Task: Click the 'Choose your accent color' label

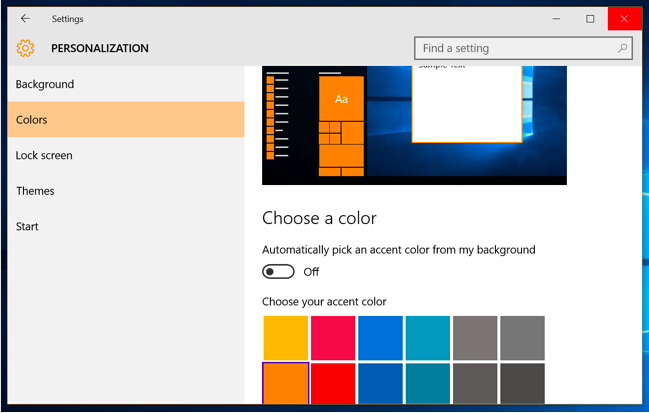Action: click(x=324, y=302)
